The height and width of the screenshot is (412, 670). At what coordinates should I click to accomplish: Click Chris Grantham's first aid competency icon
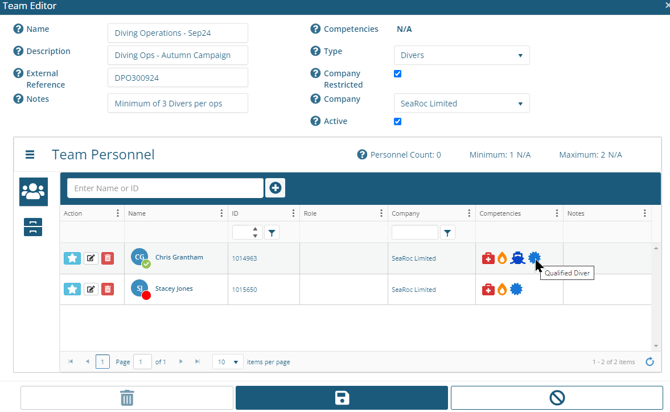coord(488,258)
